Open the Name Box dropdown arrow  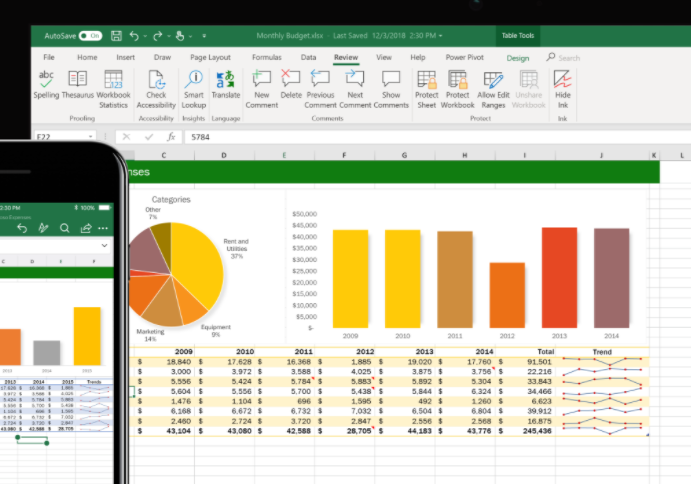click(90, 137)
